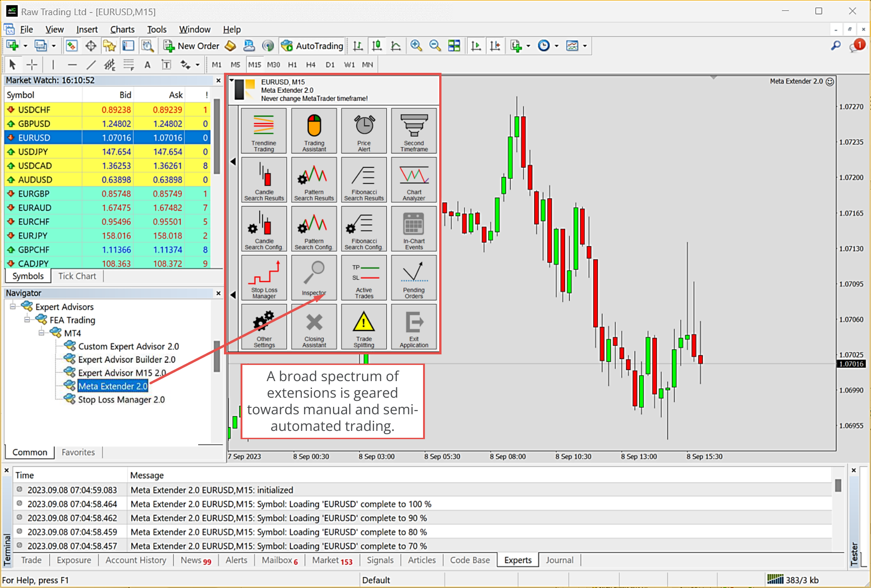
Task: Select Expert Advisor Builder 2.0
Action: 127,359
